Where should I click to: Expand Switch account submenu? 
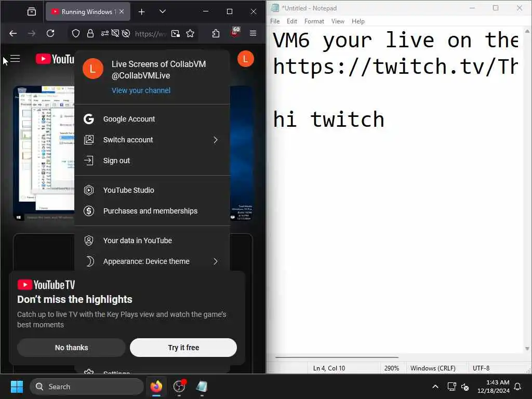pos(152,140)
